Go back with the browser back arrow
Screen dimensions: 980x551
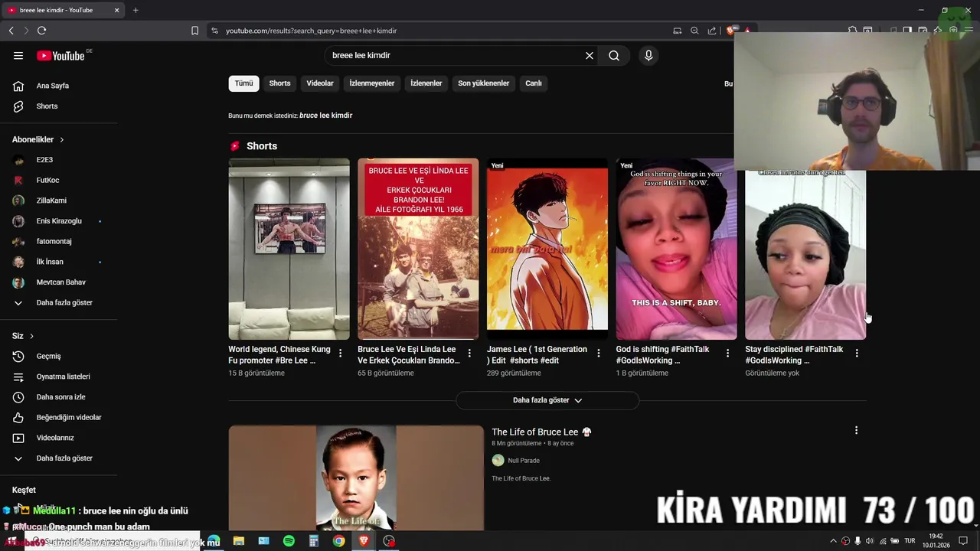coord(11,31)
